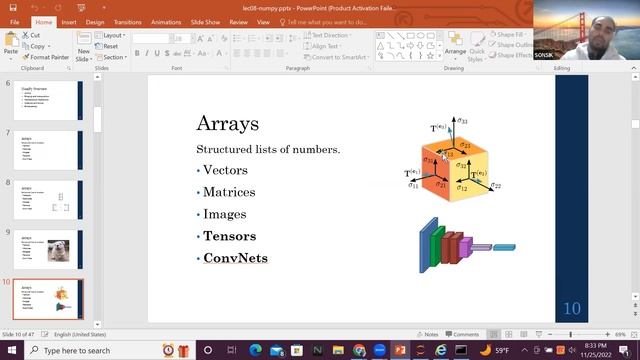This screenshot has width=640, height=360.
Task: Select the Star shape in the gallery
Action: pyautogui.click(x=430, y=56)
